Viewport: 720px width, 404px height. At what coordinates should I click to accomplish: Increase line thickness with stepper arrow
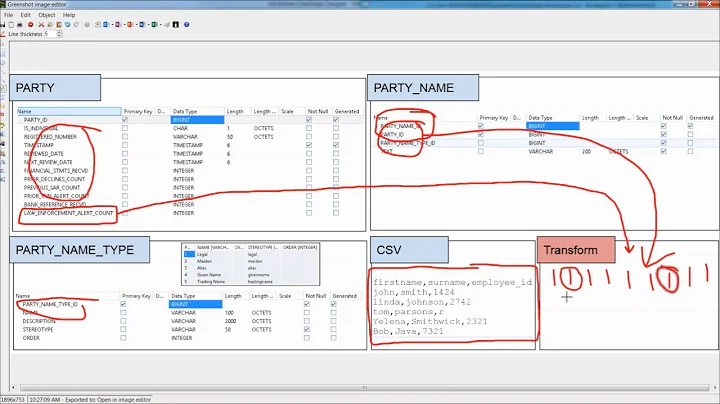point(59,32)
